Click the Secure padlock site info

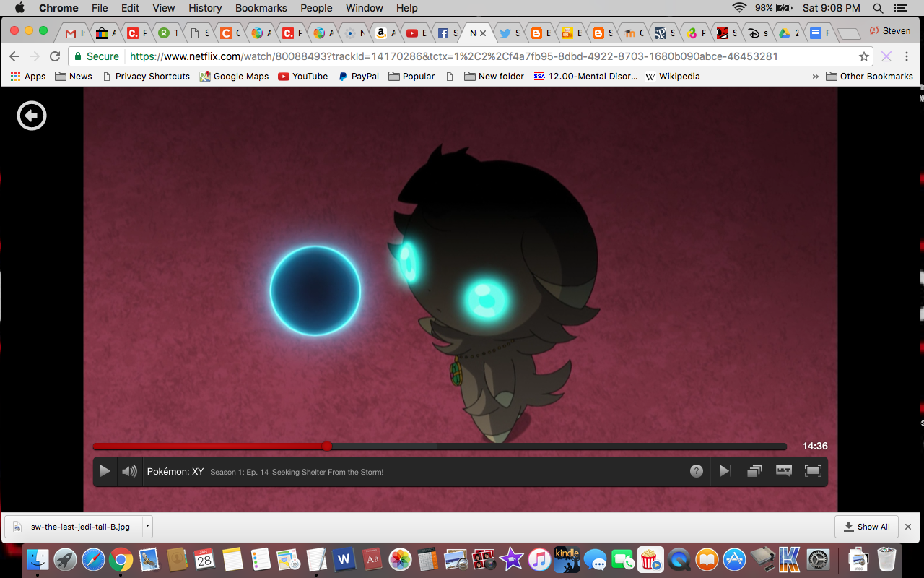click(96, 56)
